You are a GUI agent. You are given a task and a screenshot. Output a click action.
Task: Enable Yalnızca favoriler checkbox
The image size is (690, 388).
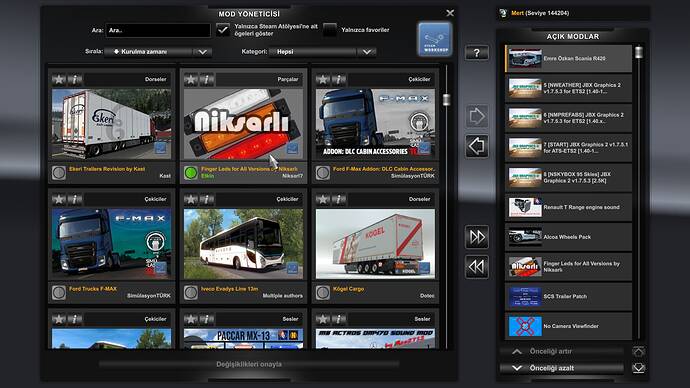click(330, 30)
